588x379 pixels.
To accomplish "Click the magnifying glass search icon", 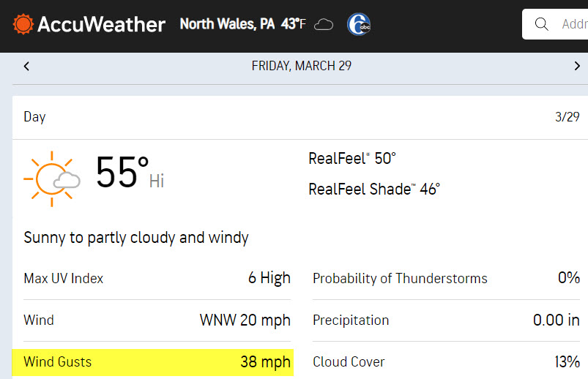I will point(541,24).
